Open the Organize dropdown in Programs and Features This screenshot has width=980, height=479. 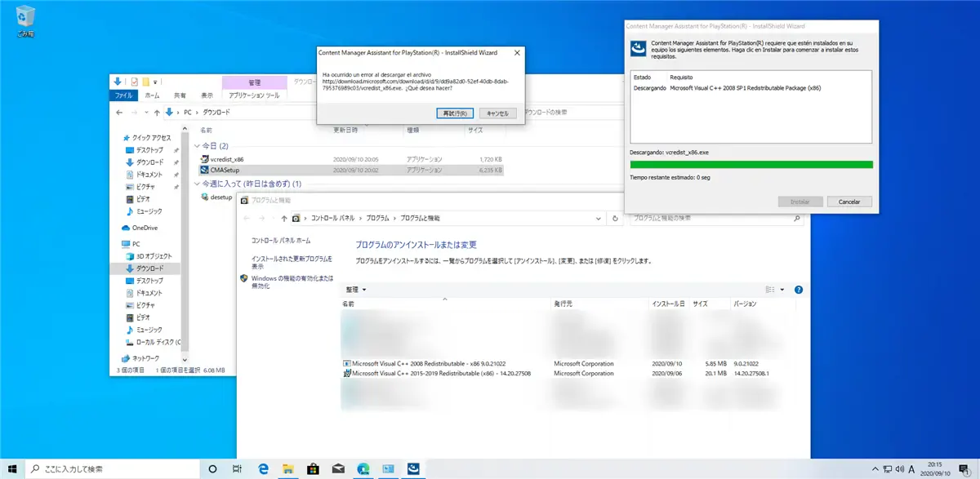[x=356, y=290]
